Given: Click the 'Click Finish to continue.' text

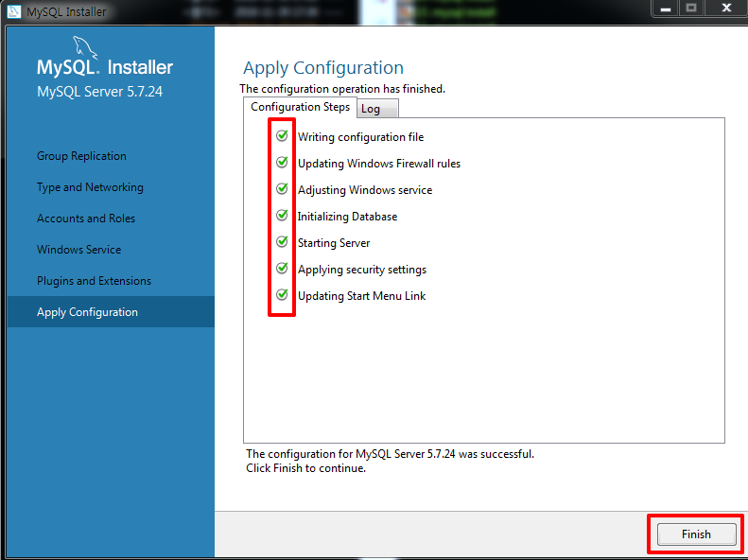Looking at the screenshot, I should [305, 468].
